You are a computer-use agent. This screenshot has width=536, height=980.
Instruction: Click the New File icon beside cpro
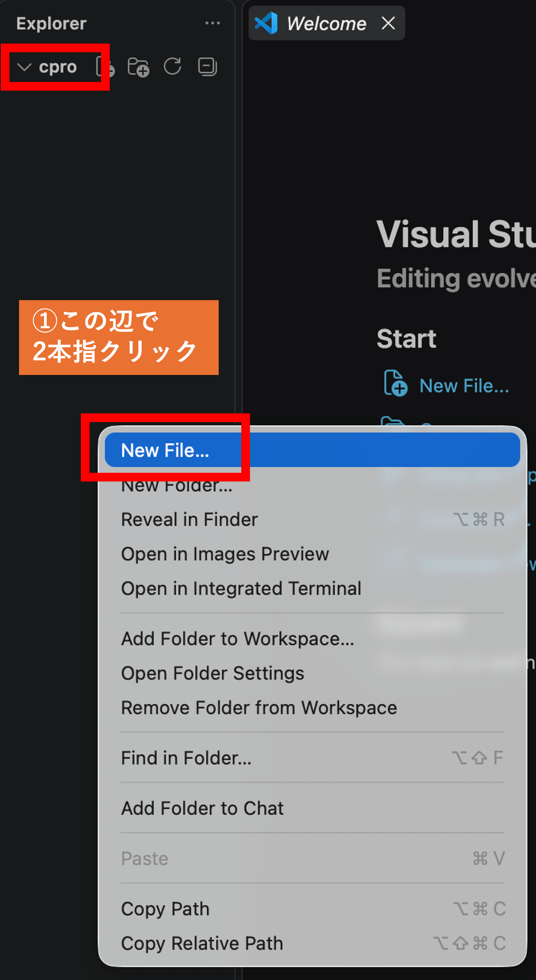[x=105, y=67]
